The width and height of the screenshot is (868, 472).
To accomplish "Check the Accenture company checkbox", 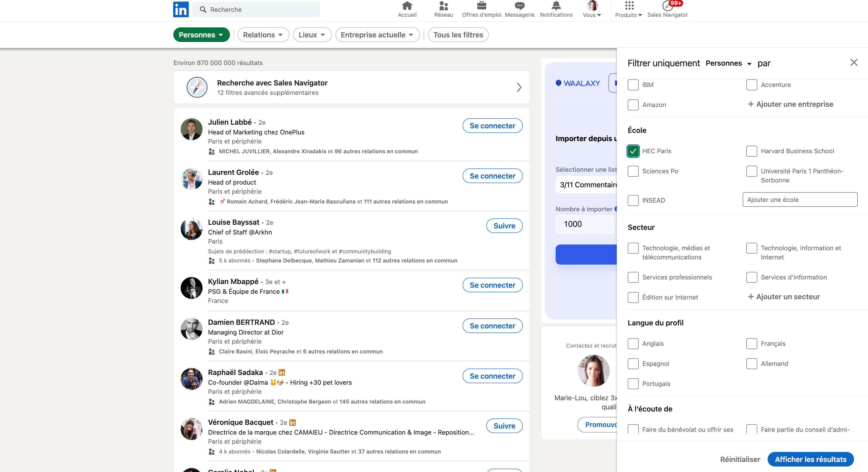I will pyautogui.click(x=752, y=85).
